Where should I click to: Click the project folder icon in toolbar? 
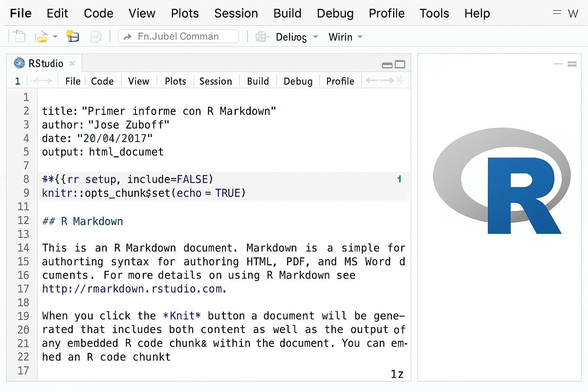point(72,36)
